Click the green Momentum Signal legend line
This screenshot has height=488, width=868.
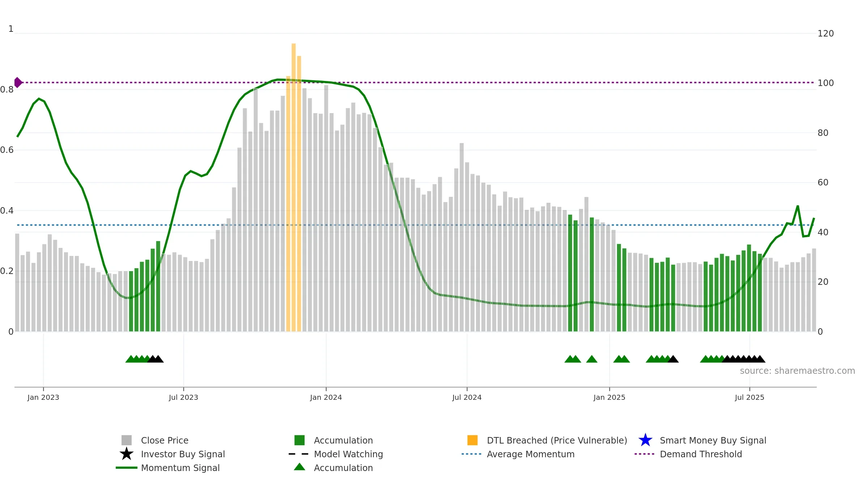[x=127, y=468]
